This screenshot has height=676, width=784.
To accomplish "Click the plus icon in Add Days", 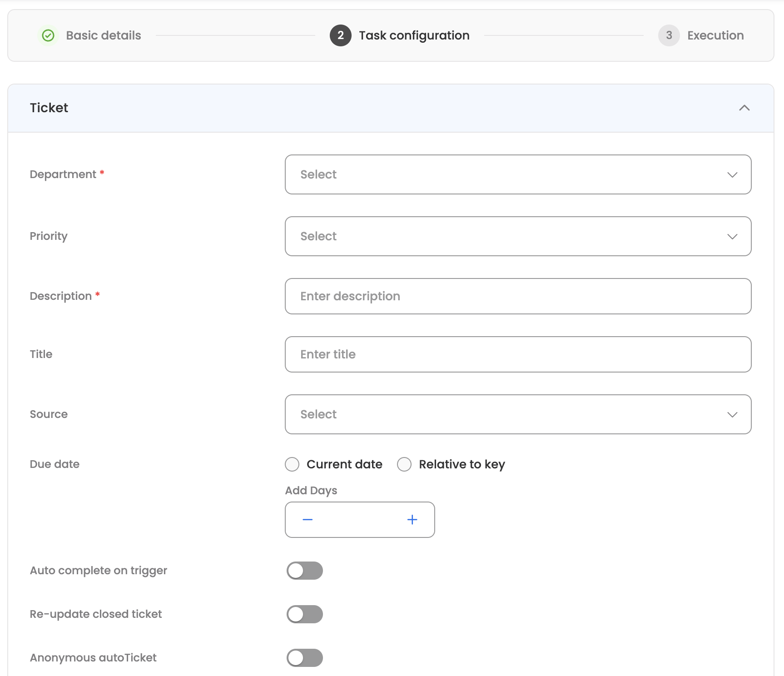I will [412, 520].
